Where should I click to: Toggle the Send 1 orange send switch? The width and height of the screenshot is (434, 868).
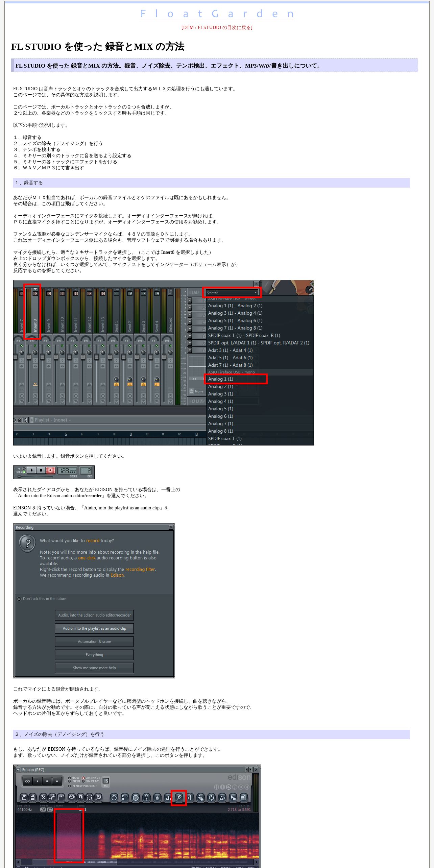(x=116, y=384)
